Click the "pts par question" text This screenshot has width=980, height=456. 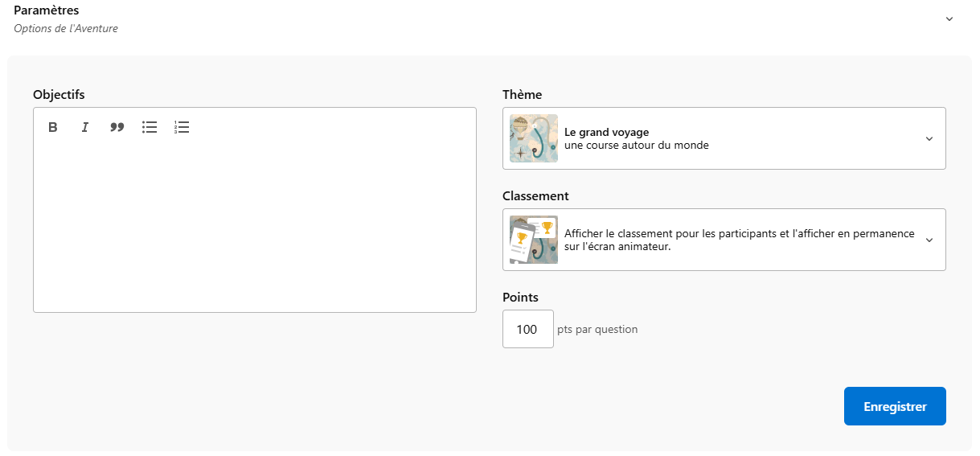click(597, 329)
